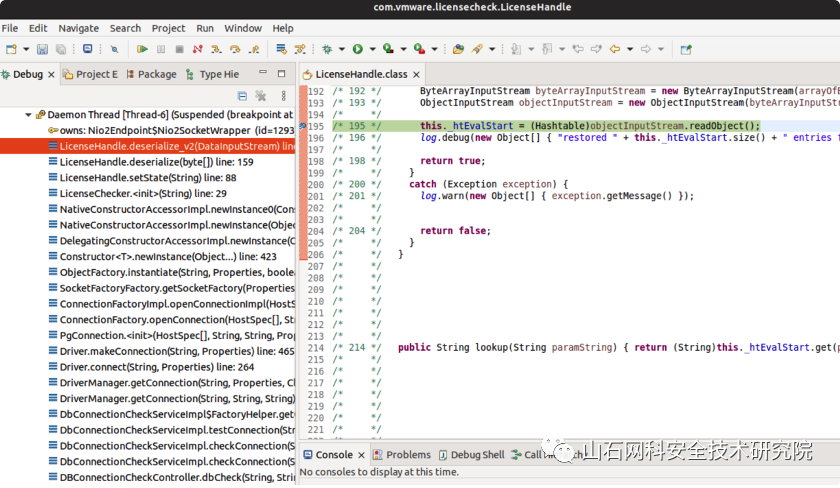Screen dimensions: 840x488
Task: Click the Open Console terminal toolbar icon
Action: pyautogui.click(x=87, y=49)
